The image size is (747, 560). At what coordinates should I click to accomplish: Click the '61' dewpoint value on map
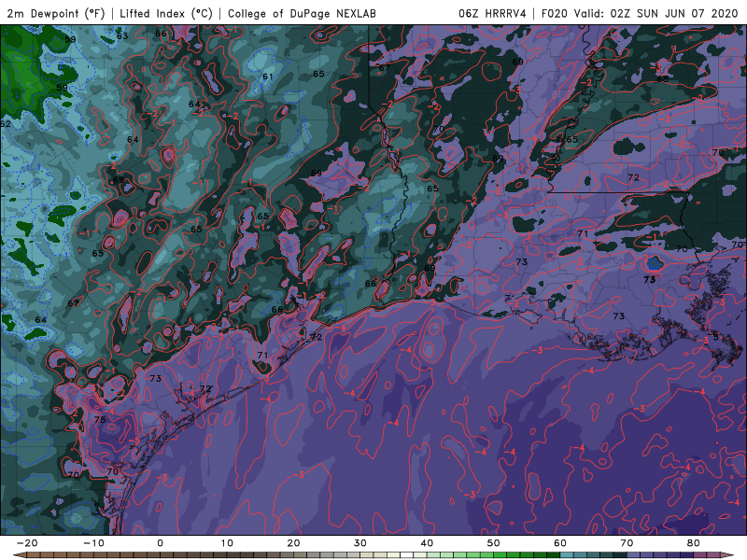pos(268,77)
